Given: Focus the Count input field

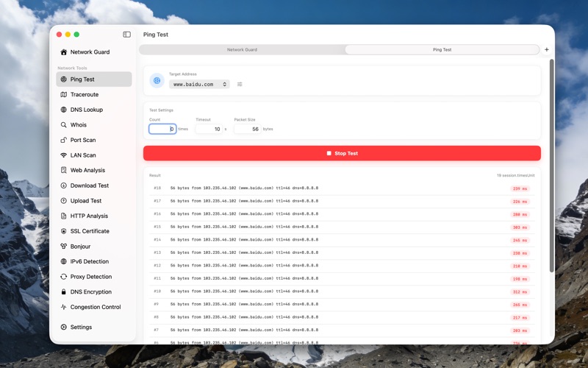Looking at the screenshot, I should 162,129.
